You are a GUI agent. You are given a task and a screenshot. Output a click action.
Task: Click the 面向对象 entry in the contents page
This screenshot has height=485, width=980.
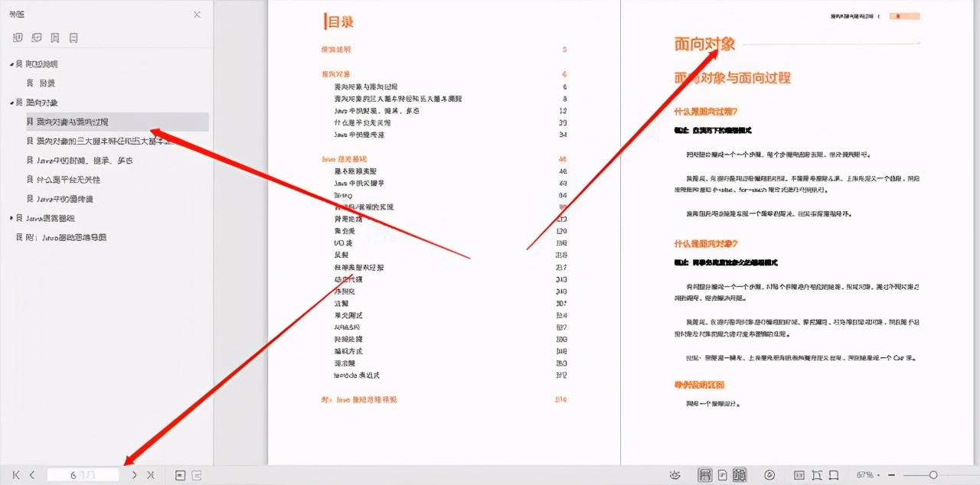[x=336, y=74]
